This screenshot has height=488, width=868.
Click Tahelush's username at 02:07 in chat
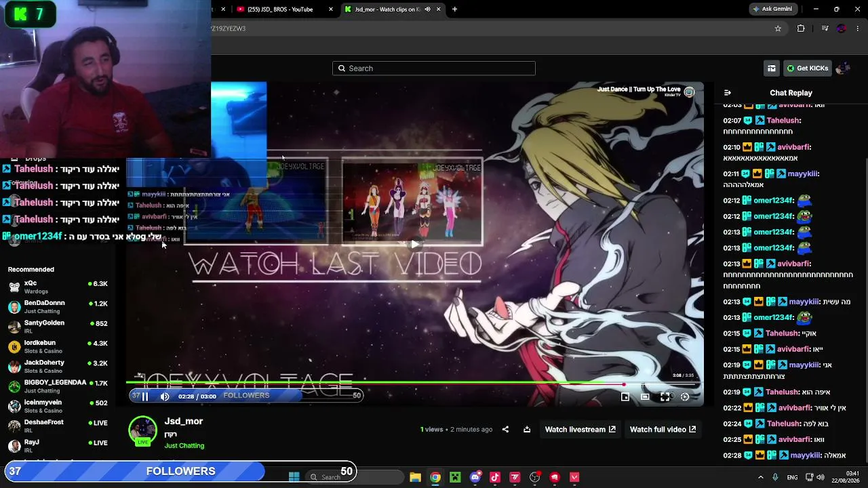tap(784, 121)
